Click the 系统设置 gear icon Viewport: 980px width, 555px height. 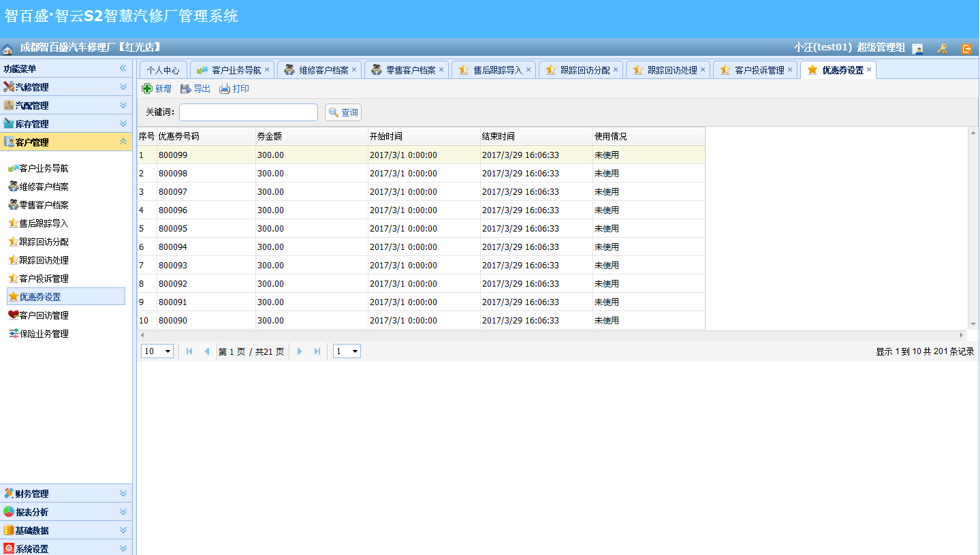tap(9, 548)
